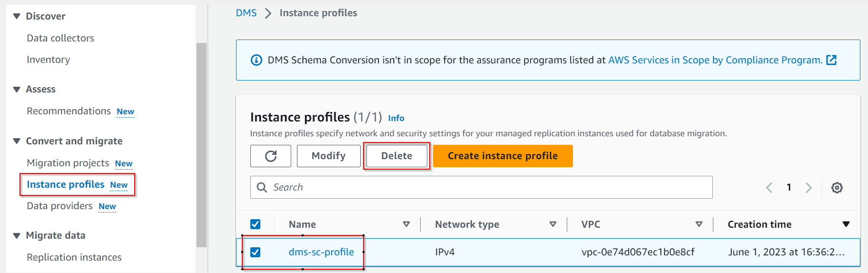868x273 pixels.
Task: Open Data providers in sidebar
Action: click(x=59, y=206)
